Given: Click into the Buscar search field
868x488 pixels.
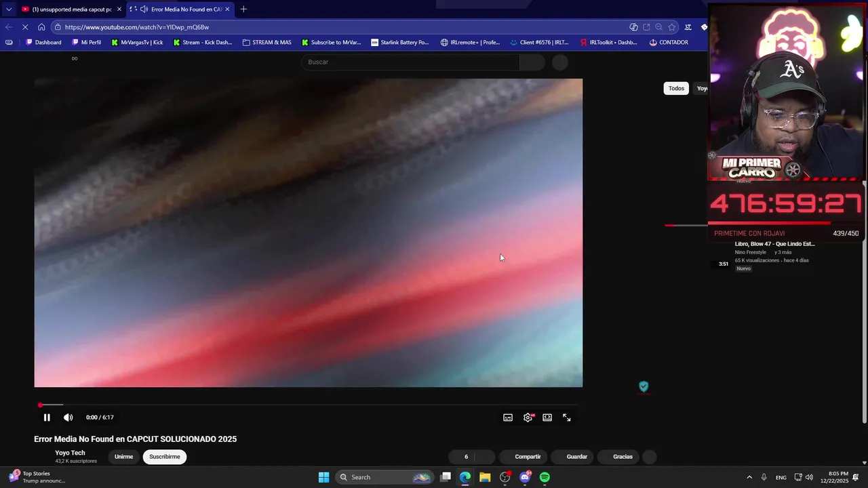Looking at the screenshot, I should 410,62.
